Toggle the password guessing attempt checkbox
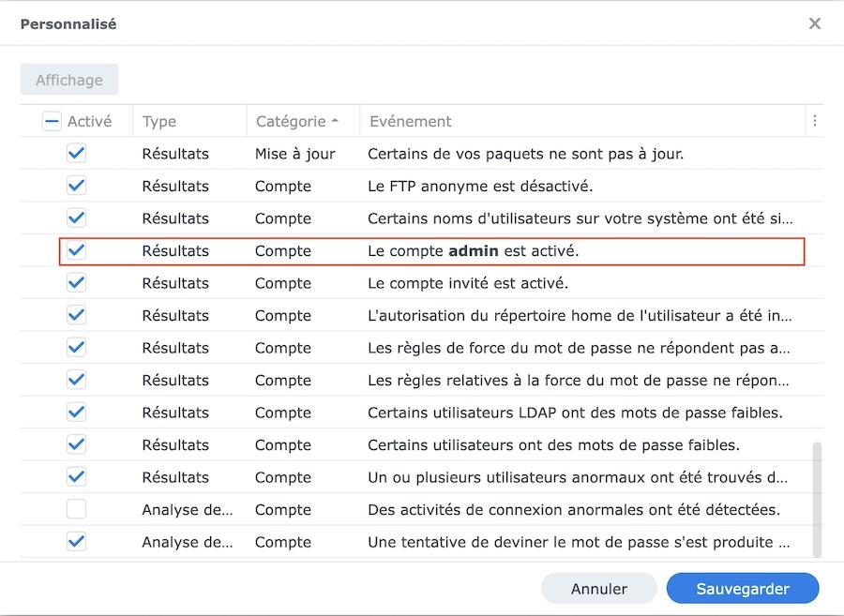The image size is (844, 616). [76, 541]
